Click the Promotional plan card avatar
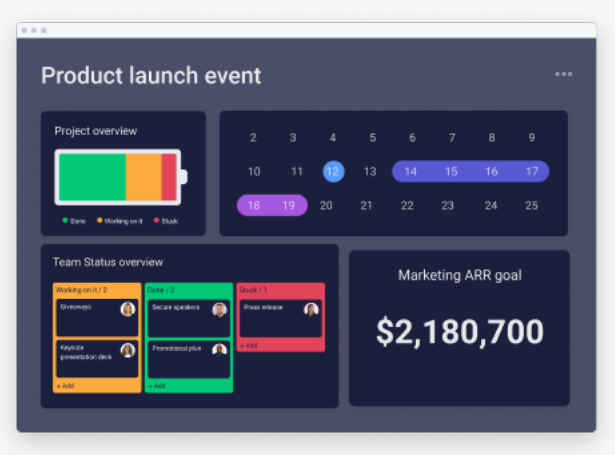Viewport: 615px width, 455px height. [x=220, y=350]
